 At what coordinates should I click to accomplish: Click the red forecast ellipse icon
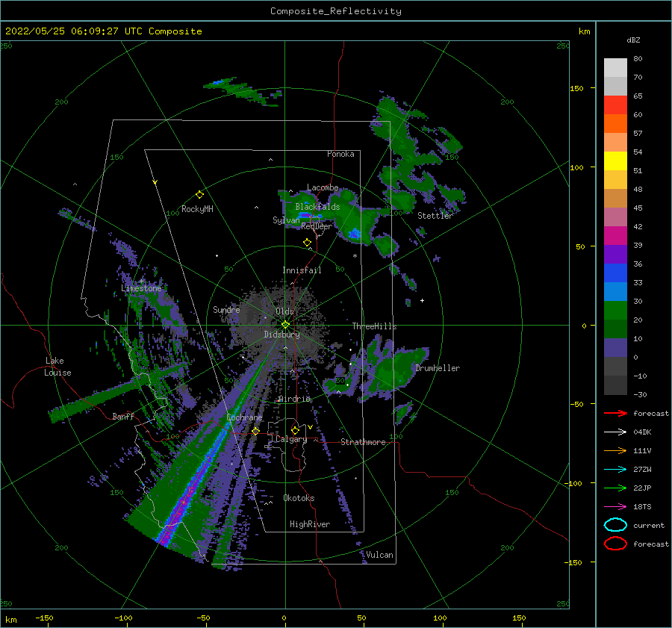(x=615, y=544)
